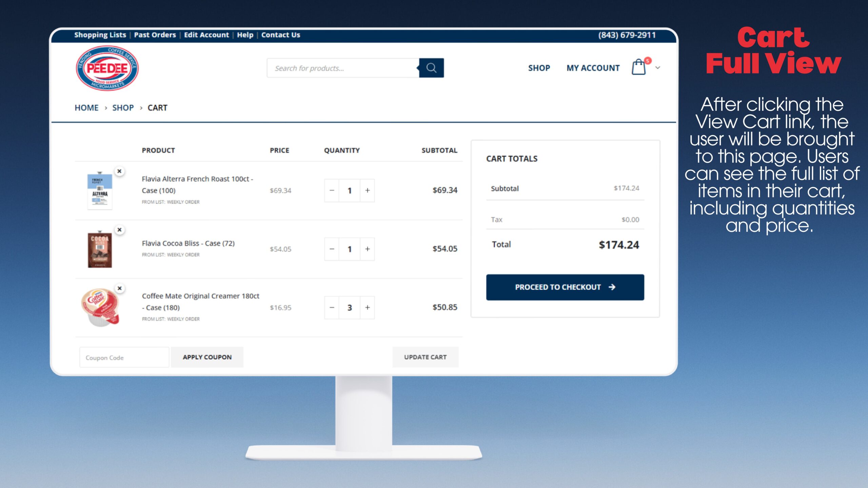Expand the cart dropdown chevron
The width and height of the screenshot is (868, 488).
[x=658, y=68]
